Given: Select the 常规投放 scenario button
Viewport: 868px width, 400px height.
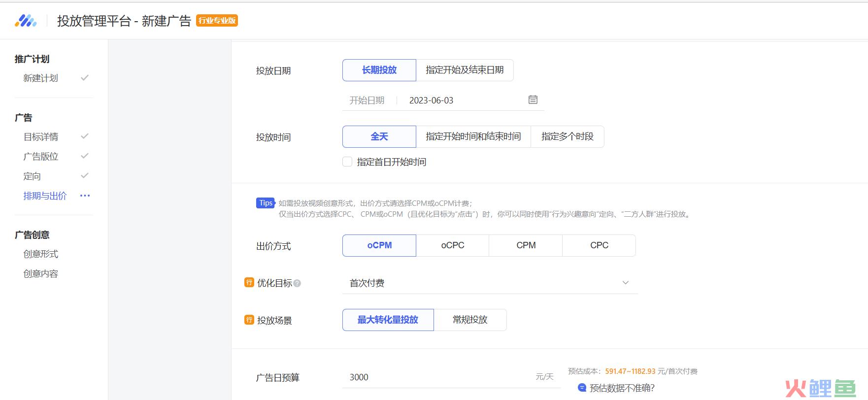Looking at the screenshot, I should [470, 320].
